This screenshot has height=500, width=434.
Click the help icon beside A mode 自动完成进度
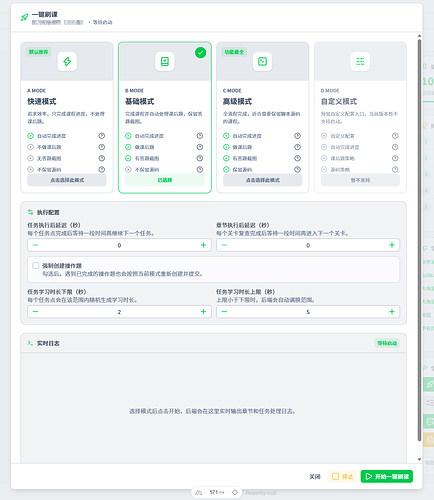coord(102,136)
